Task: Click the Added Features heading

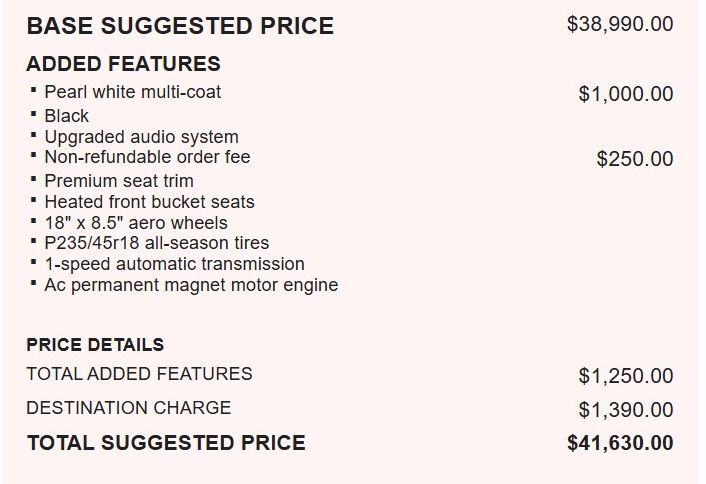Action: pyautogui.click(x=123, y=63)
